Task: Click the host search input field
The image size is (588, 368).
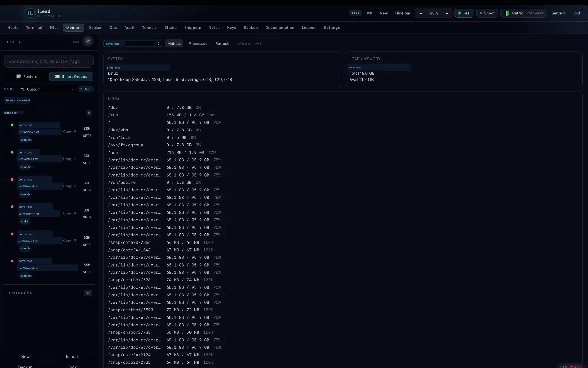Action: pyautogui.click(x=49, y=61)
